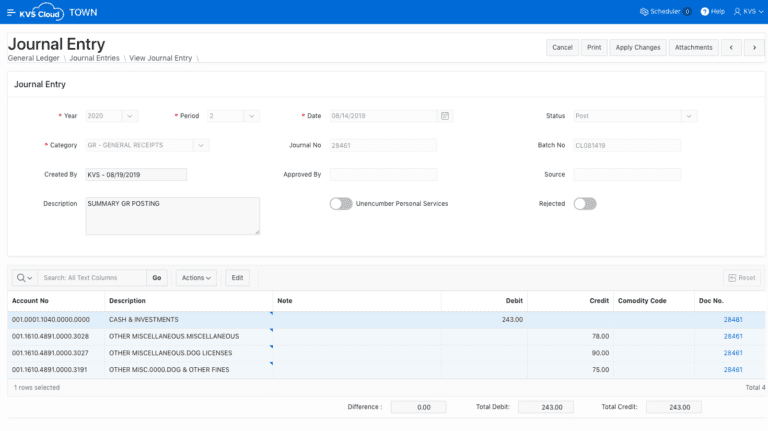Image resolution: width=768 pixels, height=431 pixels.
Task: Expand the Year dropdown
Action: click(x=130, y=116)
